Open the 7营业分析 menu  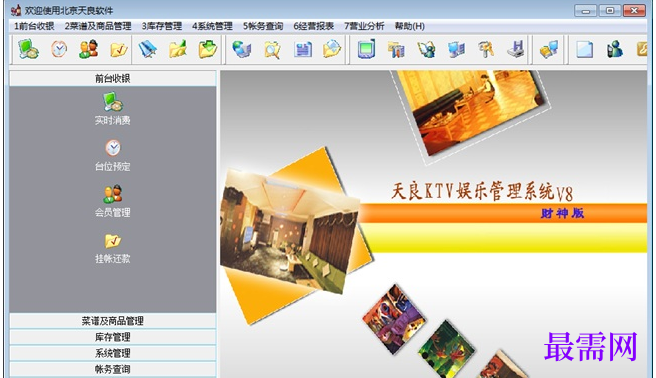coord(364,26)
